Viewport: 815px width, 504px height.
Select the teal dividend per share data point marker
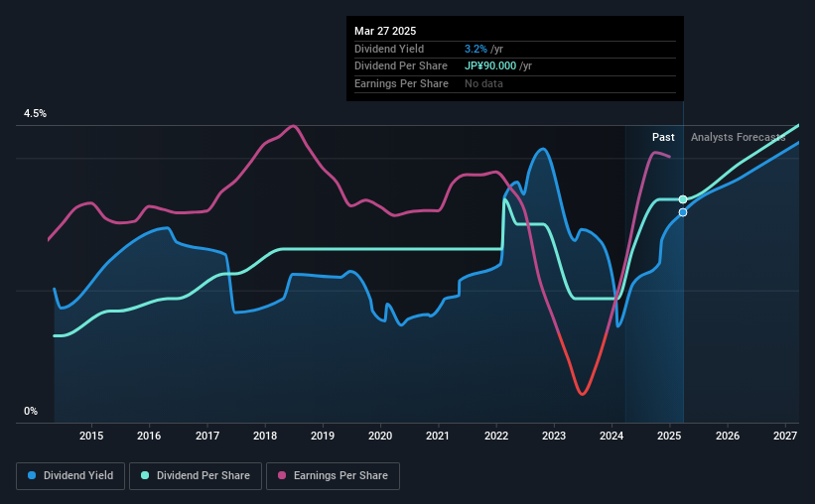(x=683, y=199)
